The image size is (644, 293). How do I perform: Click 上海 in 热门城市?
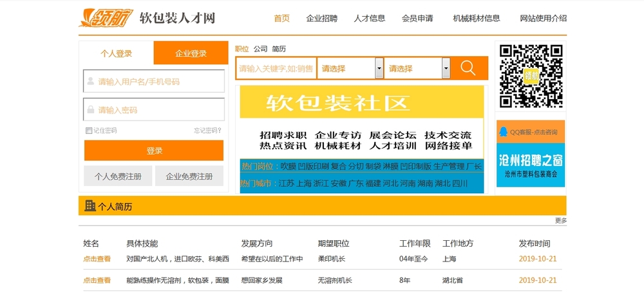pos(303,184)
